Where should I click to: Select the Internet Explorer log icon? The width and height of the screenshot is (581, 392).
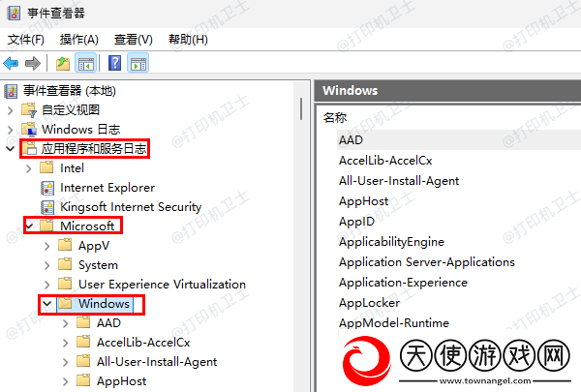[x=47, y=188]
